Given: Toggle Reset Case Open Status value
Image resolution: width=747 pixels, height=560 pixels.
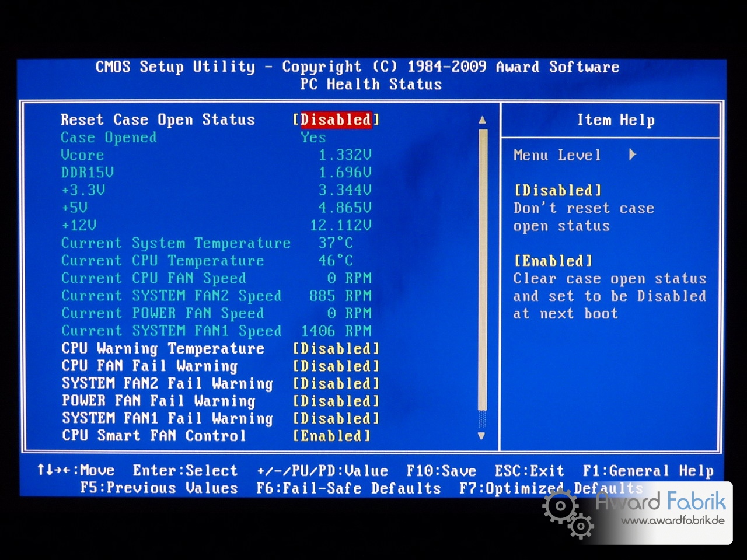Looking at the screenshot, I should pos(336,120).
